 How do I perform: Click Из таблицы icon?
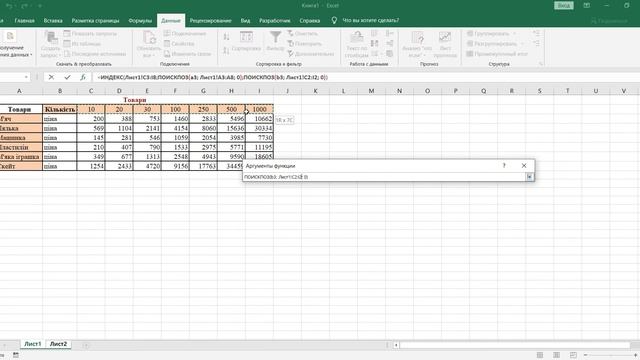point(67,44)
